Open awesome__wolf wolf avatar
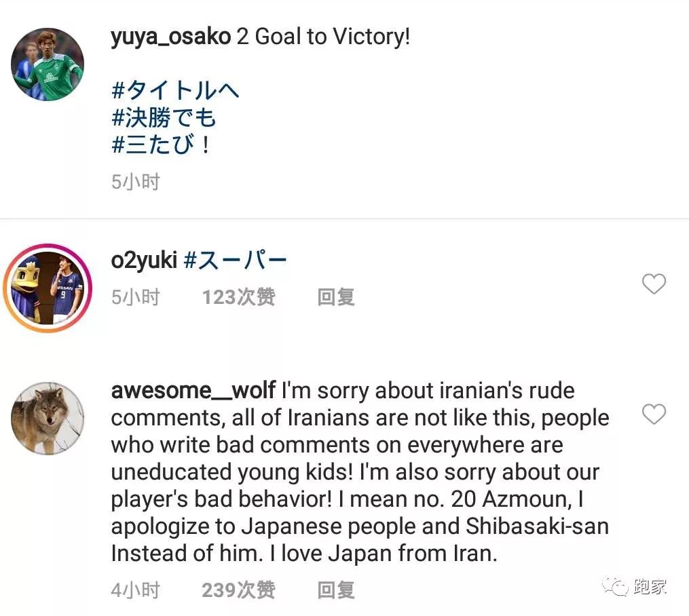The image size is (689, 616). (48, 418)
